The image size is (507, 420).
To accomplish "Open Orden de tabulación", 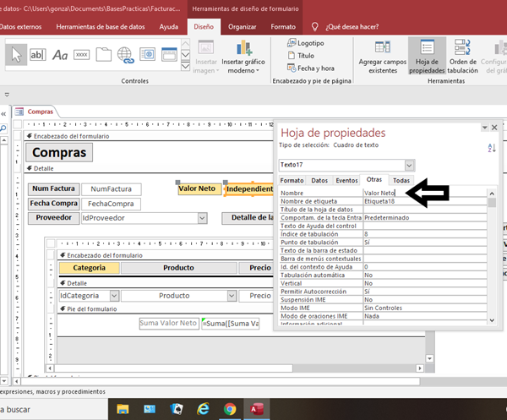I will 462,53.
